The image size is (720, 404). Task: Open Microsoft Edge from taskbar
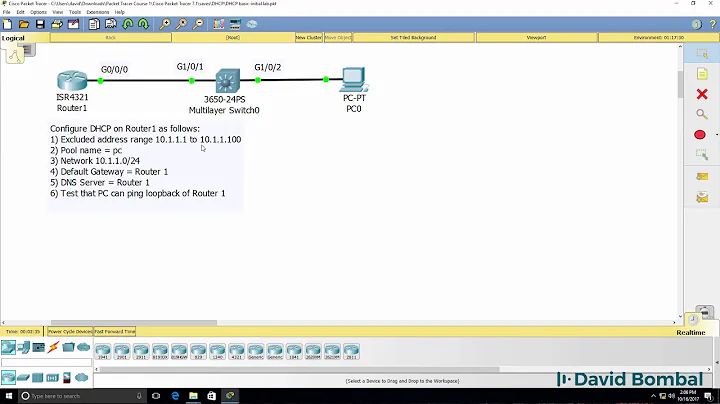[175, 395]
